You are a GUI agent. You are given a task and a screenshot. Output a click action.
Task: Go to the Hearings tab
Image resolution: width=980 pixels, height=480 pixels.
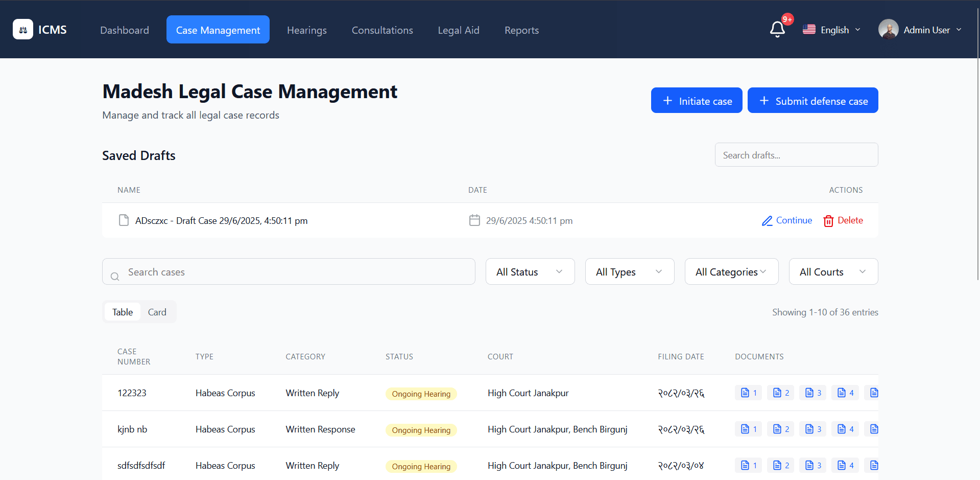(x=306, y=30)
